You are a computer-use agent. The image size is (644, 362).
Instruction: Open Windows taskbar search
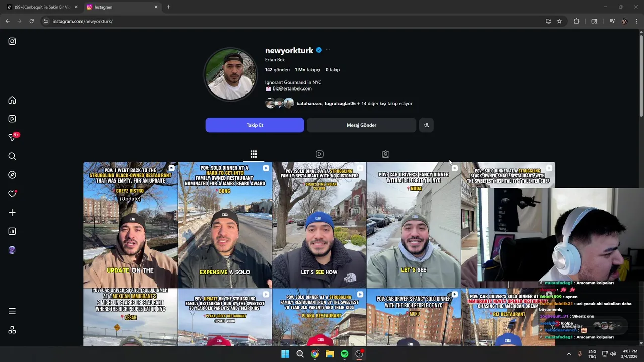300,354
